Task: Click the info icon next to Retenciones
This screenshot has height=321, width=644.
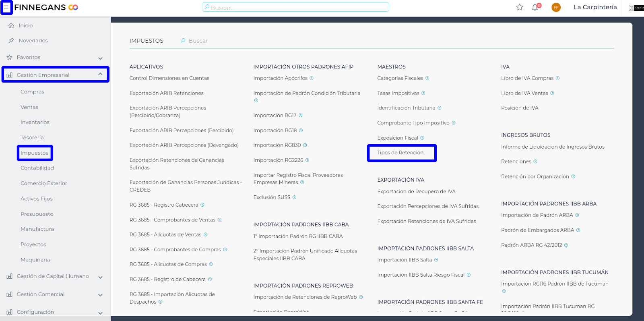Action: tap(535, 162)
